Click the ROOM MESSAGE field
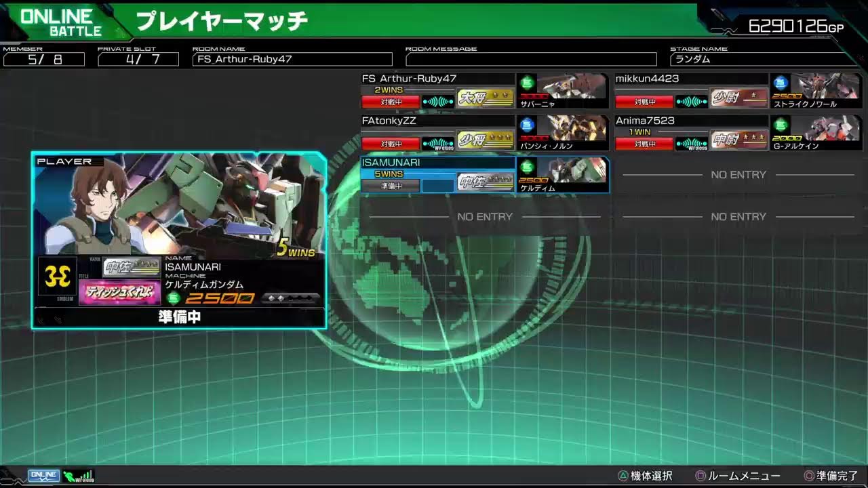This screenshot has width=868, height=488. 531,59
